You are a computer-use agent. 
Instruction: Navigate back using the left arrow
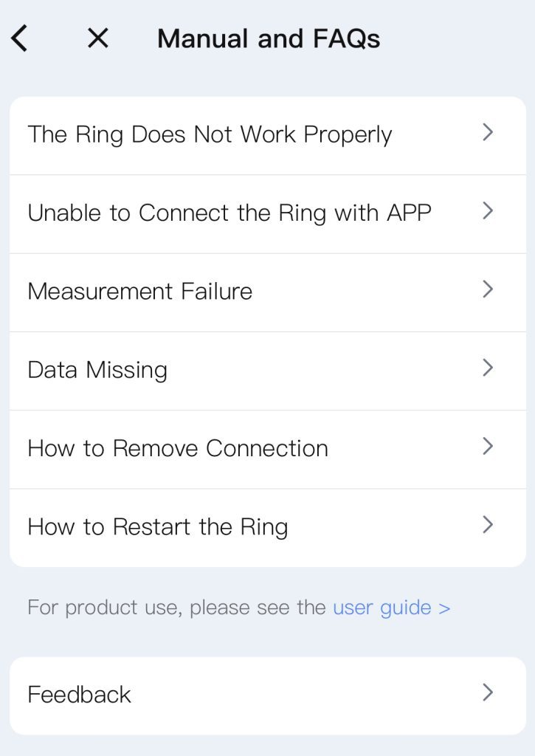coord(19,37)
